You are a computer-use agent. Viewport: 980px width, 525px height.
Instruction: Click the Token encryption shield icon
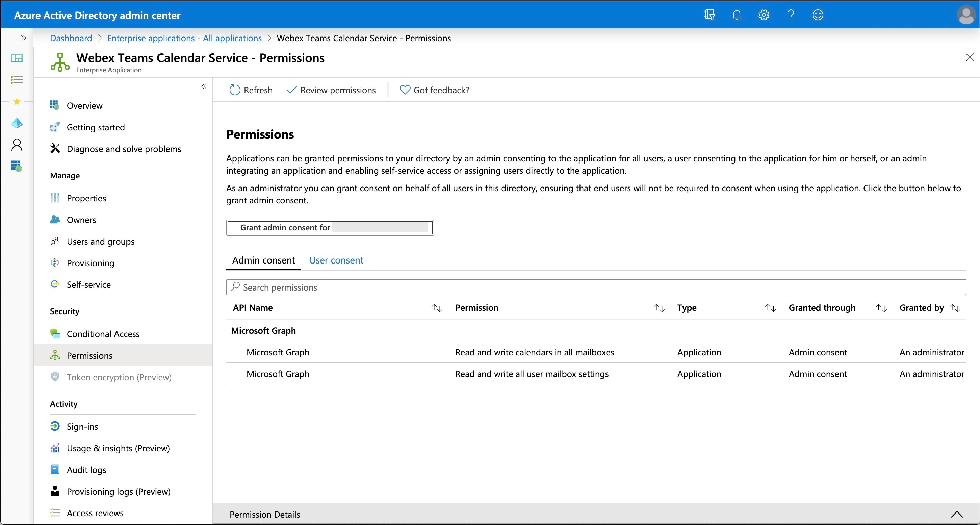coord(55,377)
